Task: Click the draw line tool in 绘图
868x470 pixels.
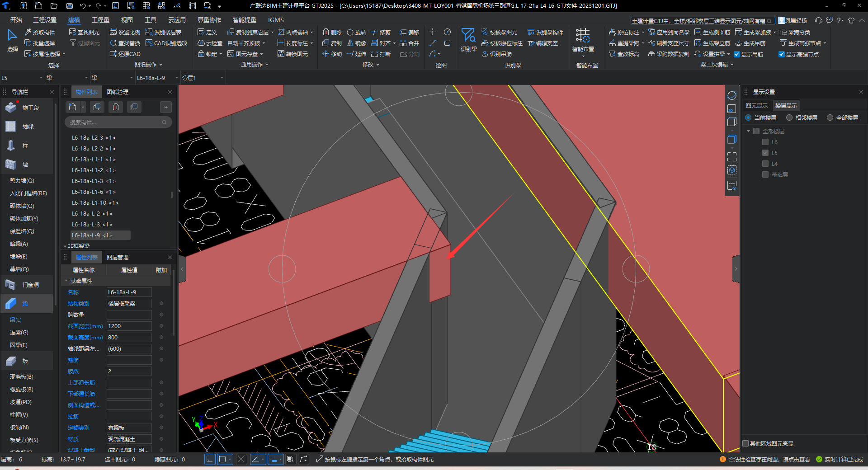Action: pos(433,43)
